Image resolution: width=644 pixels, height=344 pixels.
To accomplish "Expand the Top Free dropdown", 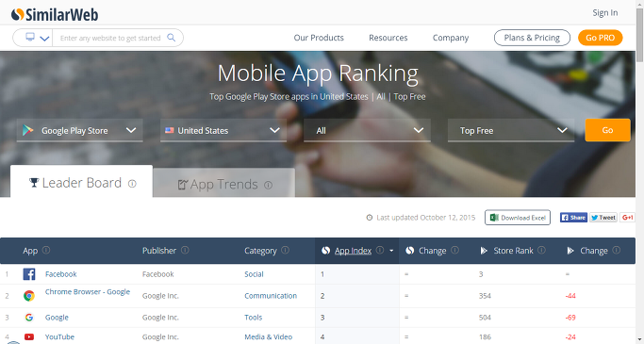I will [511, 131].
